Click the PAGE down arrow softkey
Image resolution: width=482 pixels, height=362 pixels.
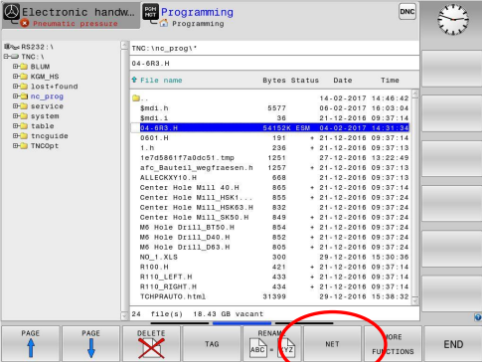pyautogui.click(x=91, y=344)
